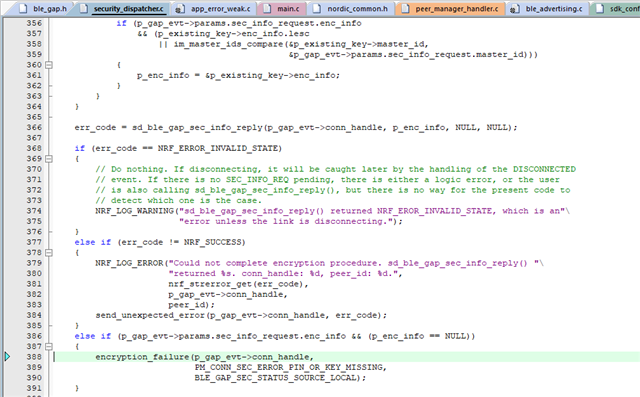Place cursor on the encryption_failure call line
Screen dimensions: 640x397
pos(347,357)
